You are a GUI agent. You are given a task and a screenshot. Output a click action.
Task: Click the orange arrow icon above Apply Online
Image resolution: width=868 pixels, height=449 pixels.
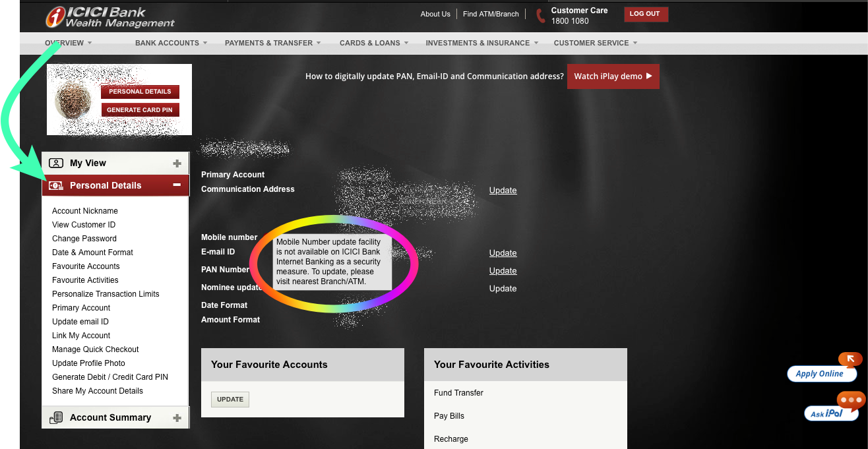[850, 359]
